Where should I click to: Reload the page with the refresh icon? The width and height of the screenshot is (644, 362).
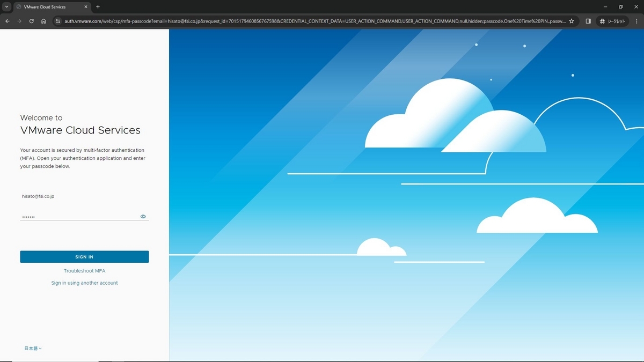click(x=32, y=21)
